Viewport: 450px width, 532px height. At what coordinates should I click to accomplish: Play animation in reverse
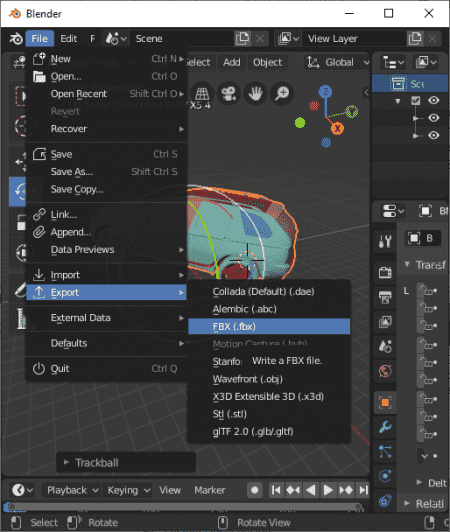311,490
